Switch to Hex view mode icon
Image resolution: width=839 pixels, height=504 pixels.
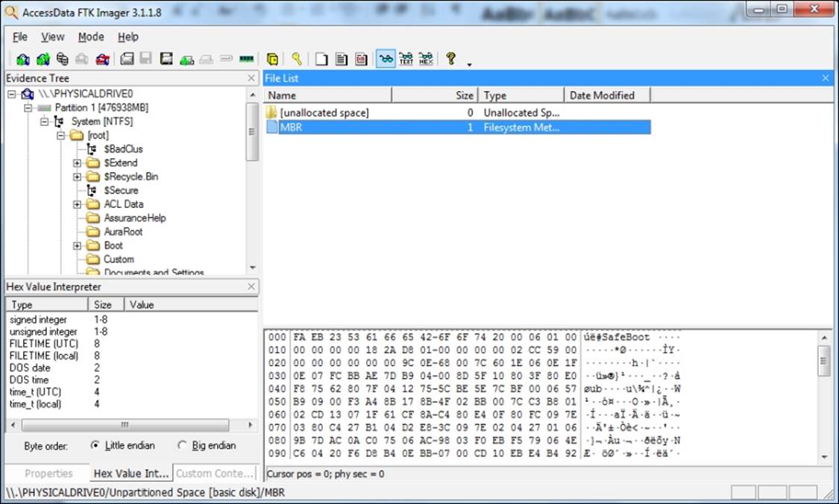click(x=426, y=58)
